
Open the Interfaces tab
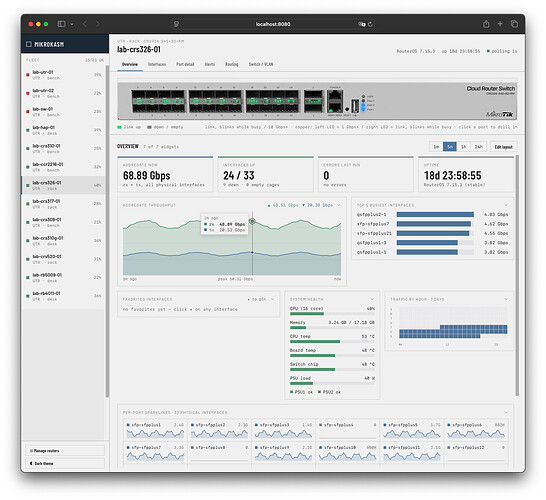coord(157,64)
